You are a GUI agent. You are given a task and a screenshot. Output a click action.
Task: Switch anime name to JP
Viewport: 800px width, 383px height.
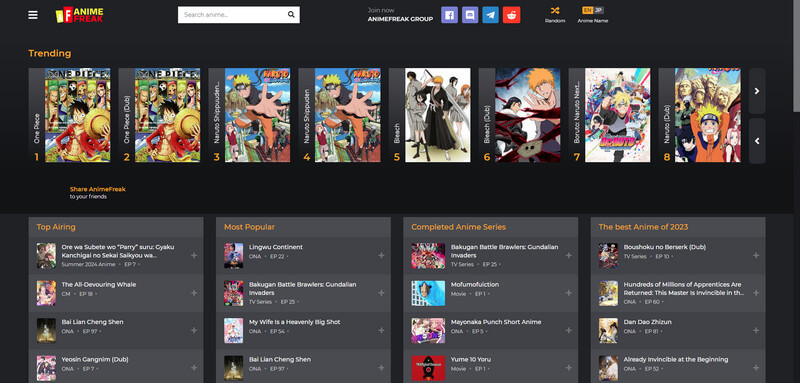598,10
